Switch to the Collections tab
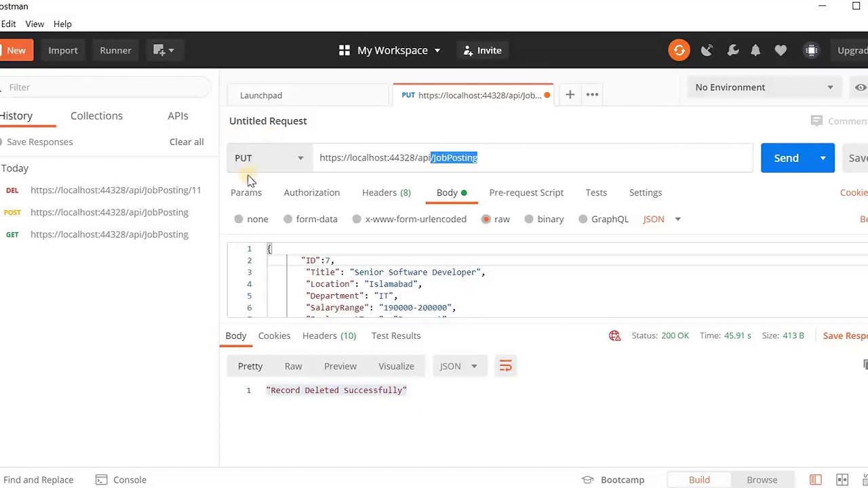This screenshot has height=488, width=868. (96, 116)
